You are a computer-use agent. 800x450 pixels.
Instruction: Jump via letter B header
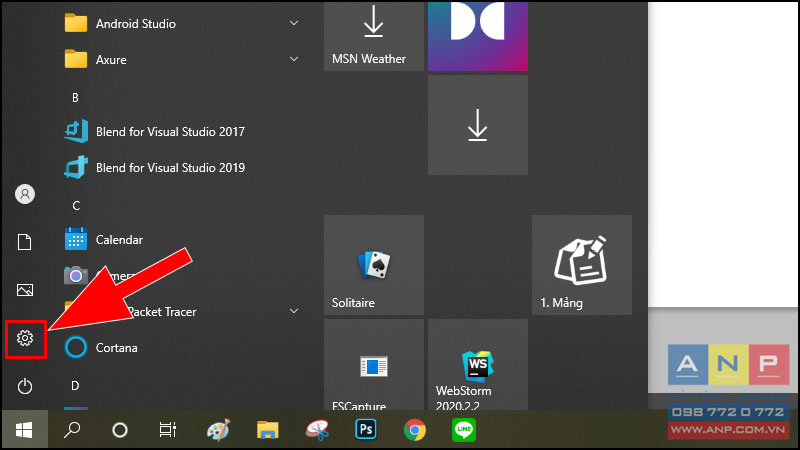(76, 97)
